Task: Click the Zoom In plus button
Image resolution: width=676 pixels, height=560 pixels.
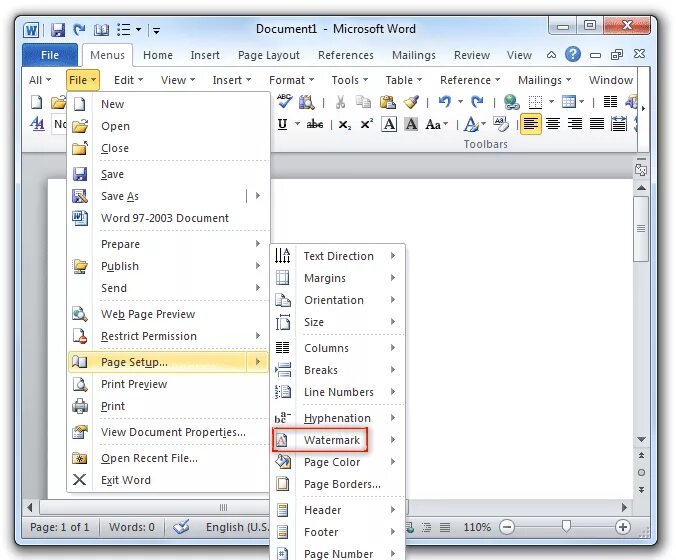Action: [x=622, y=527]
